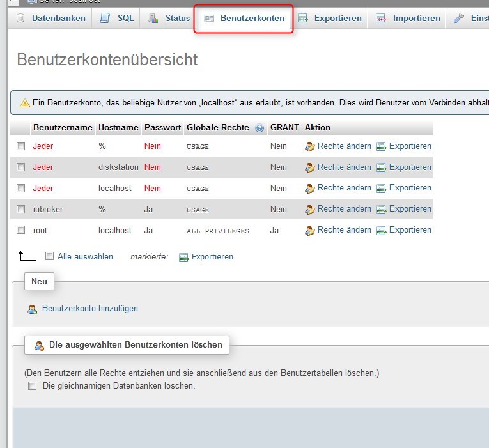Check the Alle auswählen checkbox

click(x=49, y=256)
